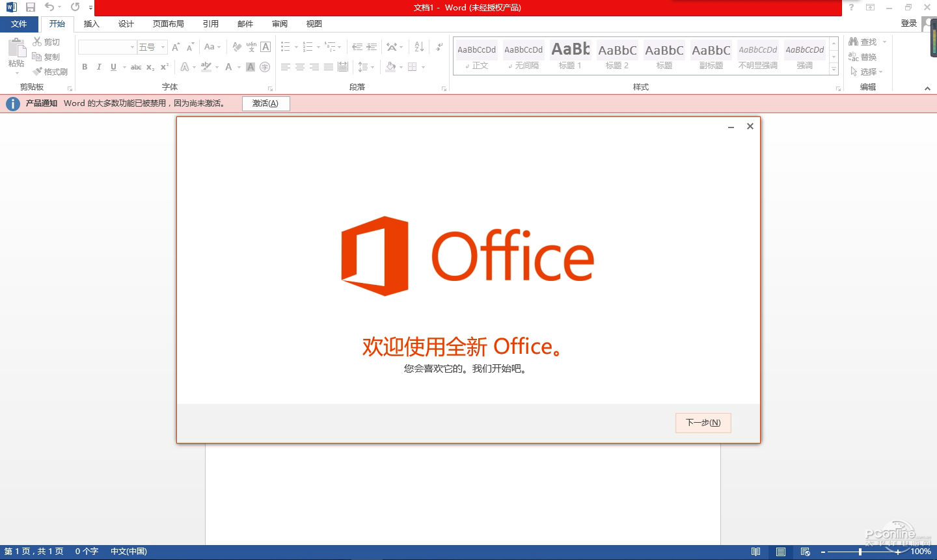Image resolution: width=937 pixels, height=560 pixels.
Task: Click the Help question mark icon
Action: coord(851,7)
